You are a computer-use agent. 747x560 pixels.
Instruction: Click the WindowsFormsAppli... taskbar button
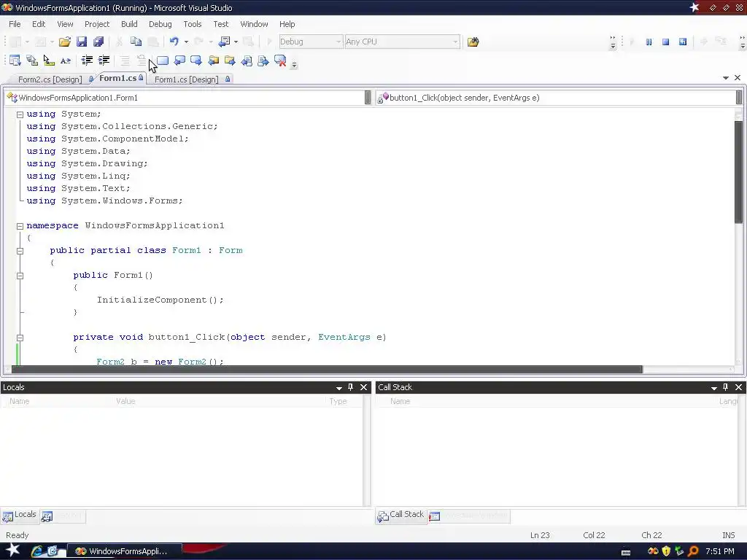point(125,551)
